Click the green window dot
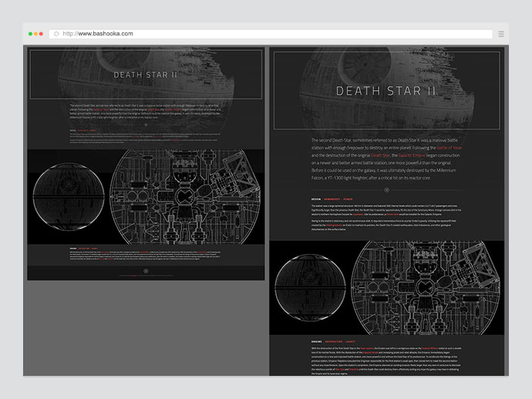This screenshot has height=399, width=532. [x=30, y=34]
